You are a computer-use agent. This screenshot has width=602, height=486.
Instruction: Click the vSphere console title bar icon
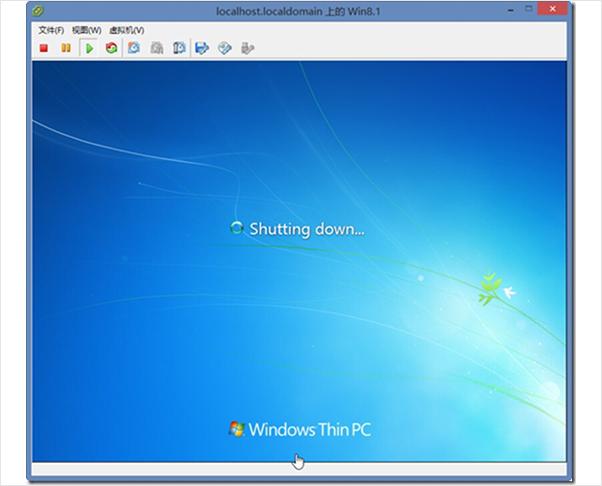coord(38,11)
